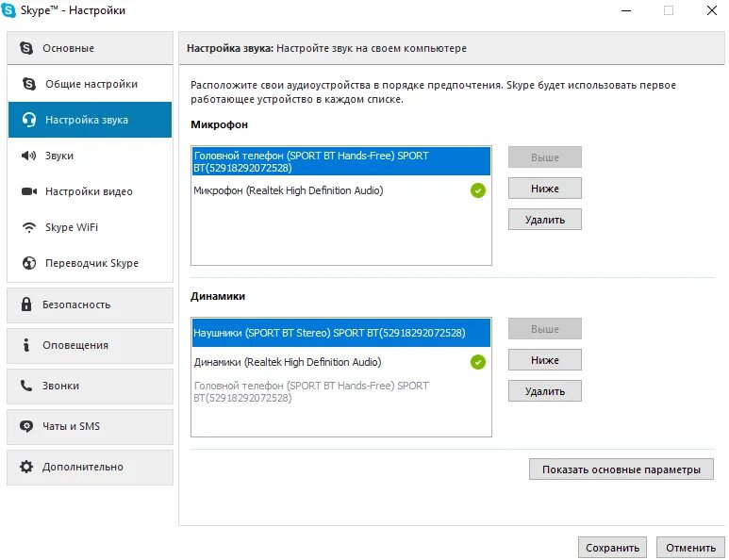Open Переводчик Skype settings
729x560 pixels.
(90, 263)
